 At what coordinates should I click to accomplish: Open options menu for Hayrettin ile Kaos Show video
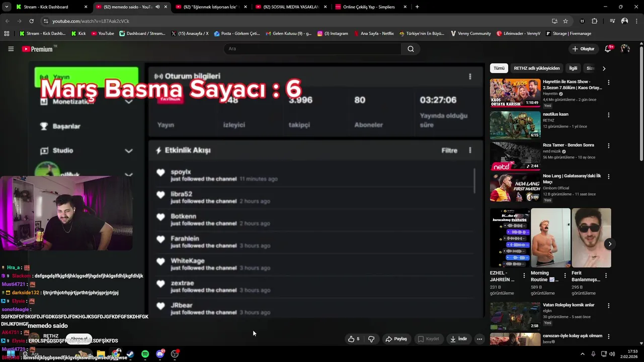(608, 82)
